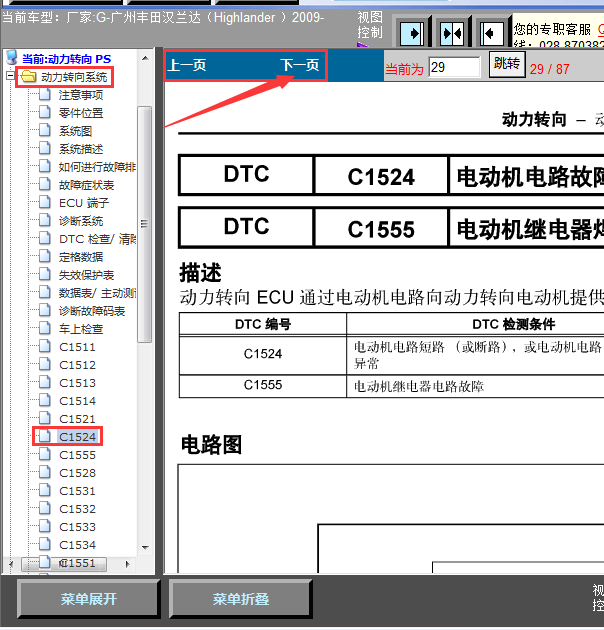Open the 系统图 page

pyautogui.click(x=76, y=131)
